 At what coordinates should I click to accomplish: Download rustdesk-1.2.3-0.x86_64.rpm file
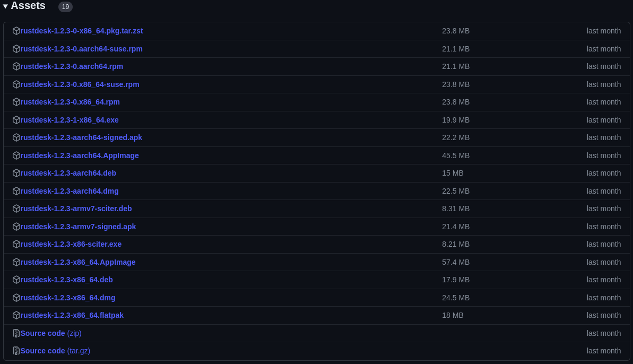[70, 102]
